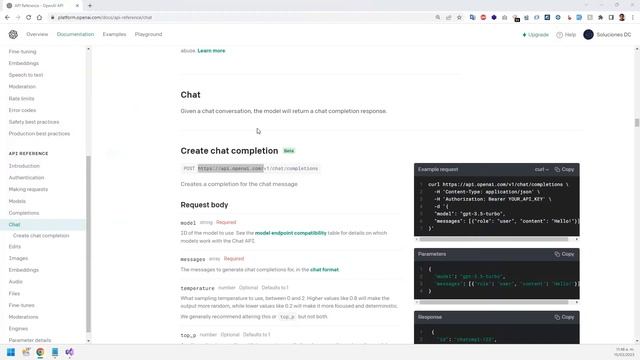Reload the page with the refresh icon
This screenshot has width=640, height=360.
pyautogui.click(x=29, y=18)
